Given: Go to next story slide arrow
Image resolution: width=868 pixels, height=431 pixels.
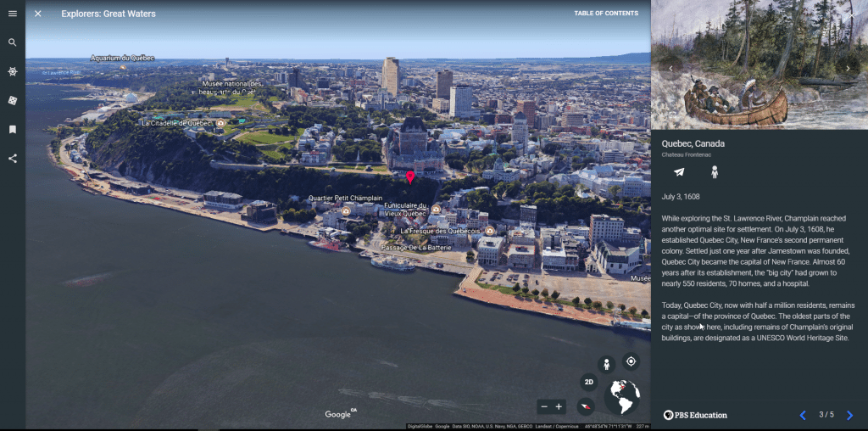Looking at the screenshot, I should pyautogui.click(x=849, y=415).
